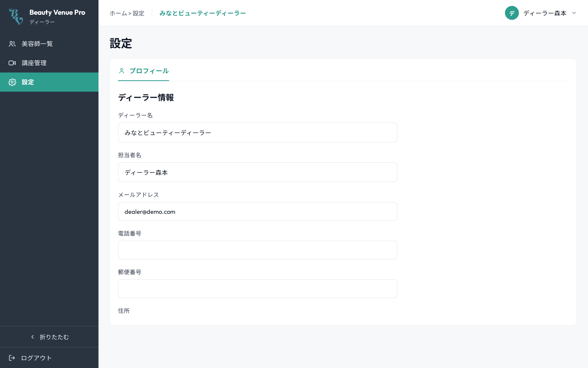Focus the empty 電話番号 input field
This screenshot has width=588, height=368.
click(258, 250)
